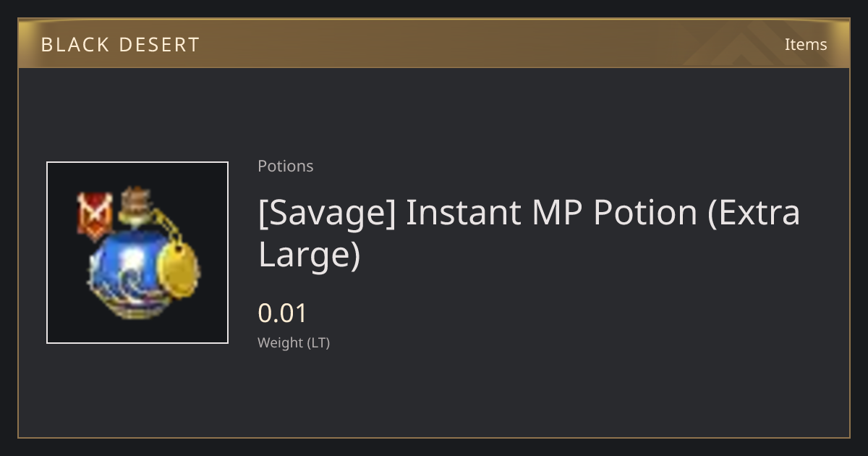Select the Items label in the header
Image resolution: width=868 pixels, height=456 pixels.
tap(806, 44)
